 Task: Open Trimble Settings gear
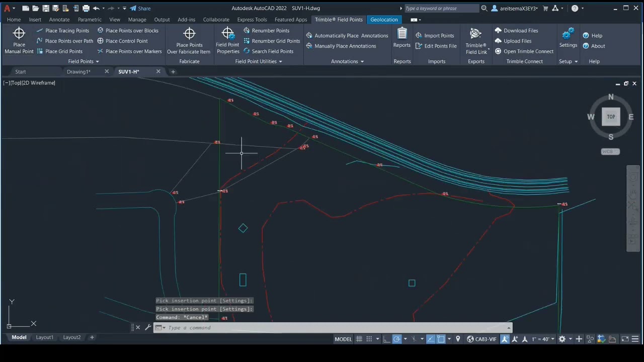[568, 38]
